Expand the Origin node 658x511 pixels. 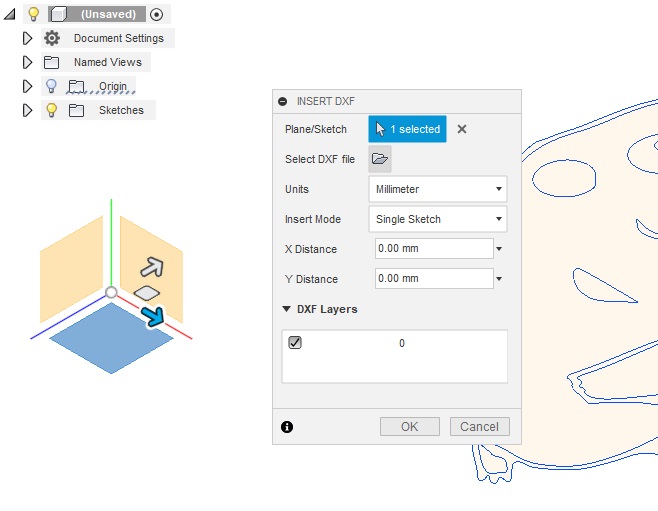27,86
